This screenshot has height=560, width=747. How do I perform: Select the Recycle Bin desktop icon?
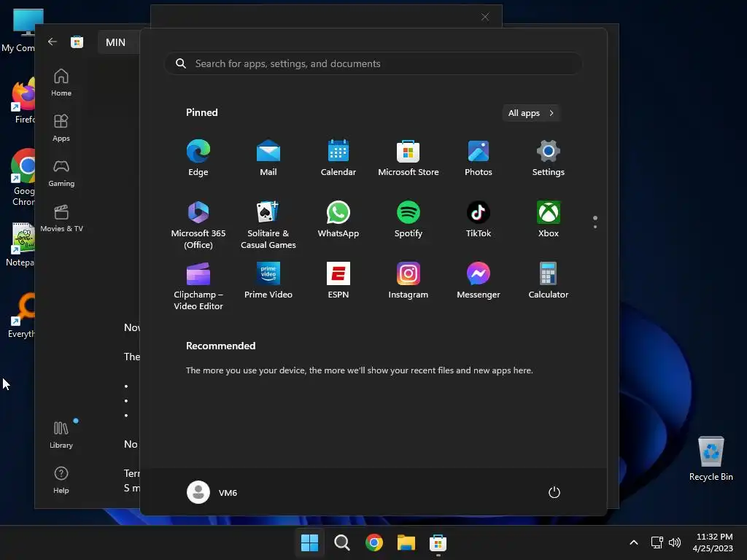[x=711, y=459]
